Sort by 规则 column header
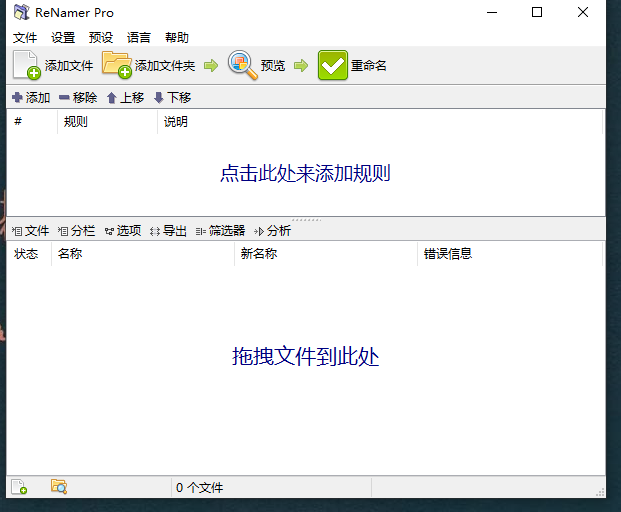The width and height of the screenshot is (621, 512). (x=107, y=122)
